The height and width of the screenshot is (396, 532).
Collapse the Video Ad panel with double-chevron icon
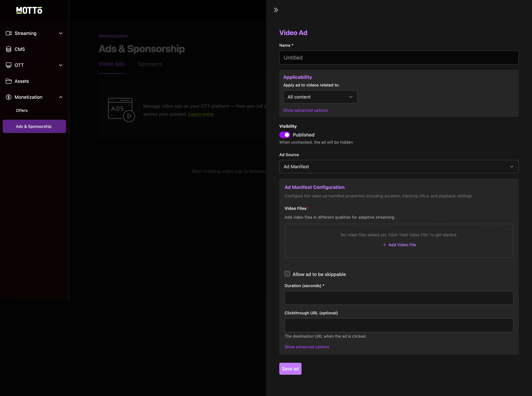[x=276, y=10]
